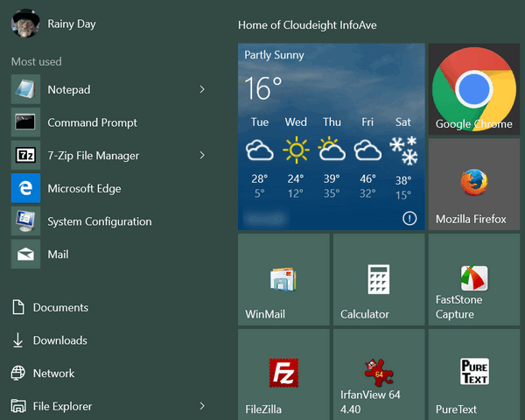Expand the Notepad jump list arrow

pos(202,89)
